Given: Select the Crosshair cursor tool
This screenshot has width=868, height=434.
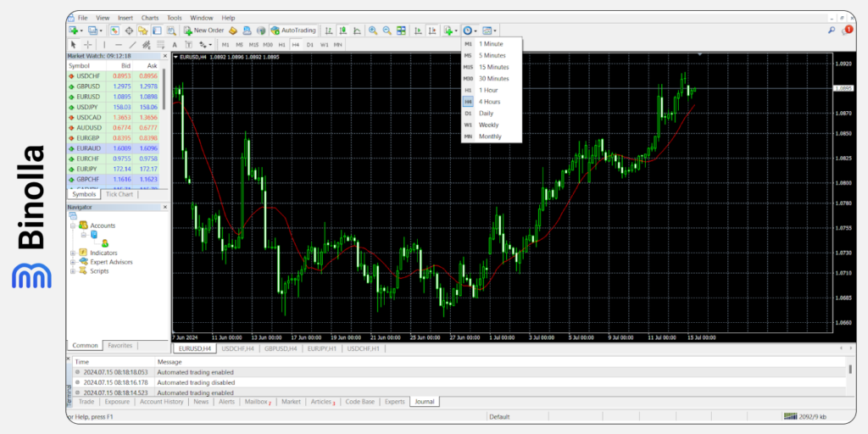Looking at the screenshot, I should click(88, 45).
